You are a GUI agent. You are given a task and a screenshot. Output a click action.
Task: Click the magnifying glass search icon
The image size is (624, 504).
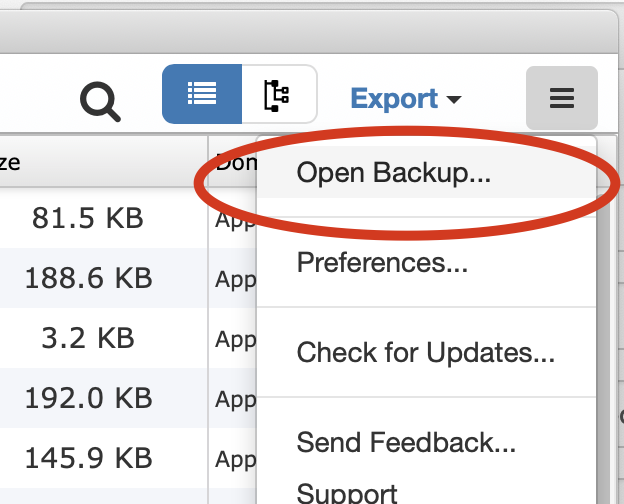click(100, 99)
